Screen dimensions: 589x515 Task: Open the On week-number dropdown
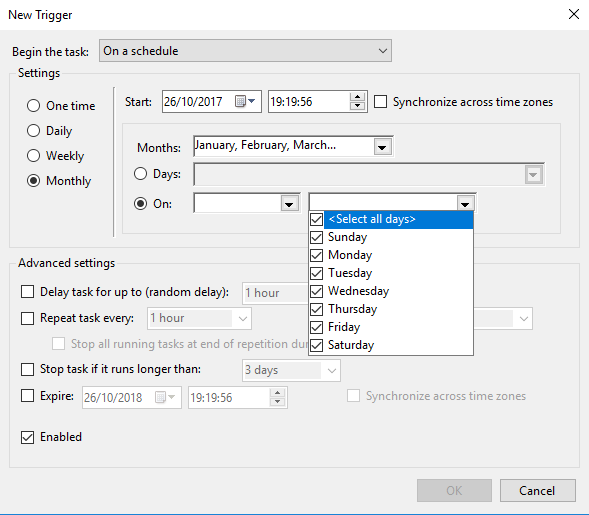pyautogui.click(x=289, y=204)
